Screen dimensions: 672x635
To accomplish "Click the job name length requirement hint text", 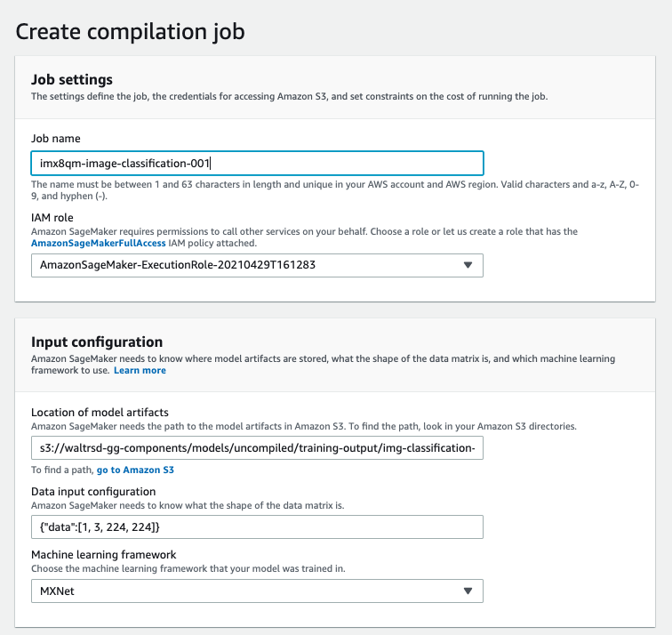I will click(335, 190).
